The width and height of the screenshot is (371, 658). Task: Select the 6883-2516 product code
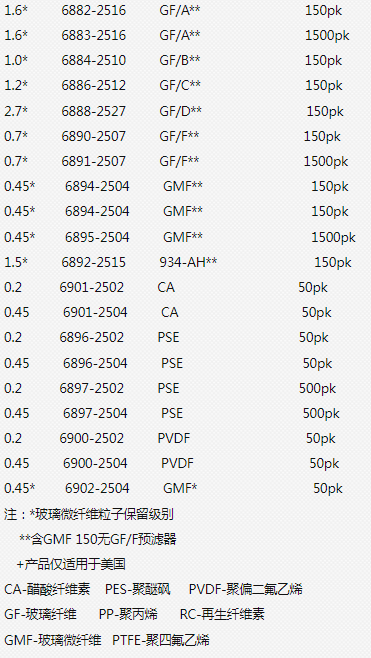(x=94, y=36)
